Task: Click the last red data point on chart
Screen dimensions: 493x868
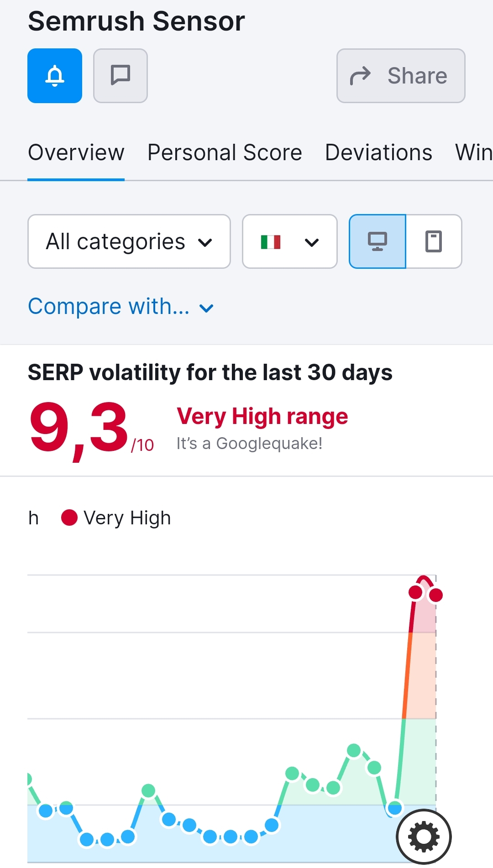Action: point(436,595)
